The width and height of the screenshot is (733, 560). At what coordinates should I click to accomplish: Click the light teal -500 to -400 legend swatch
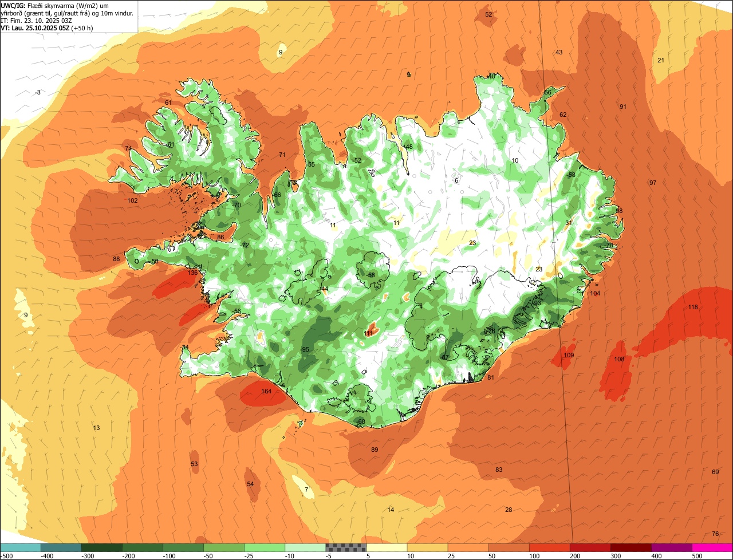pyautogui.click(x=20, y=547)
